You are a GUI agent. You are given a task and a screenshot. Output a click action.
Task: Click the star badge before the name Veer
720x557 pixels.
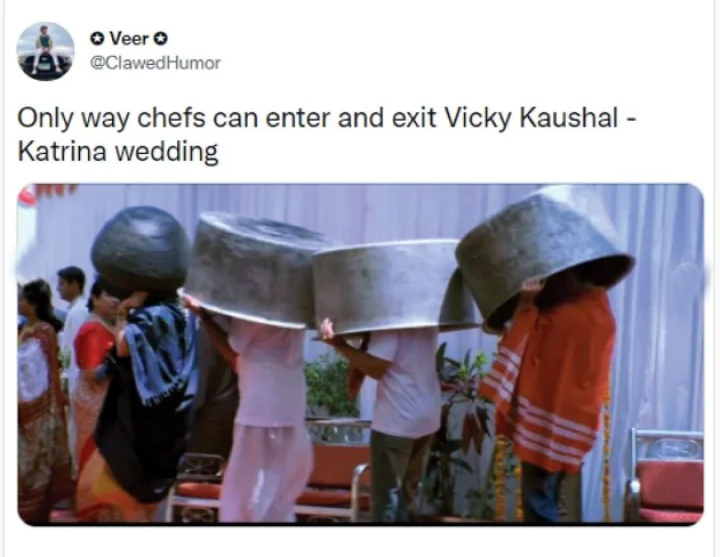pyautogui.click(x=96, y=39)
